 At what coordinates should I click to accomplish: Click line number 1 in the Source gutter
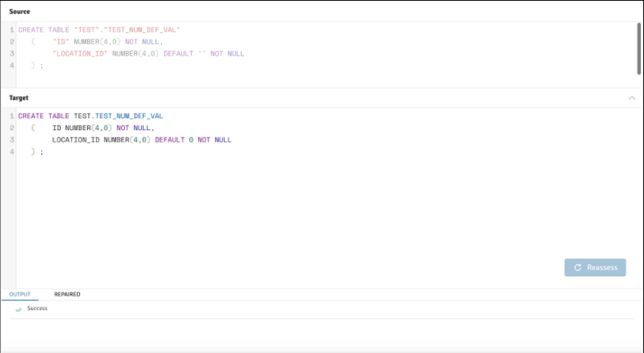12,30
